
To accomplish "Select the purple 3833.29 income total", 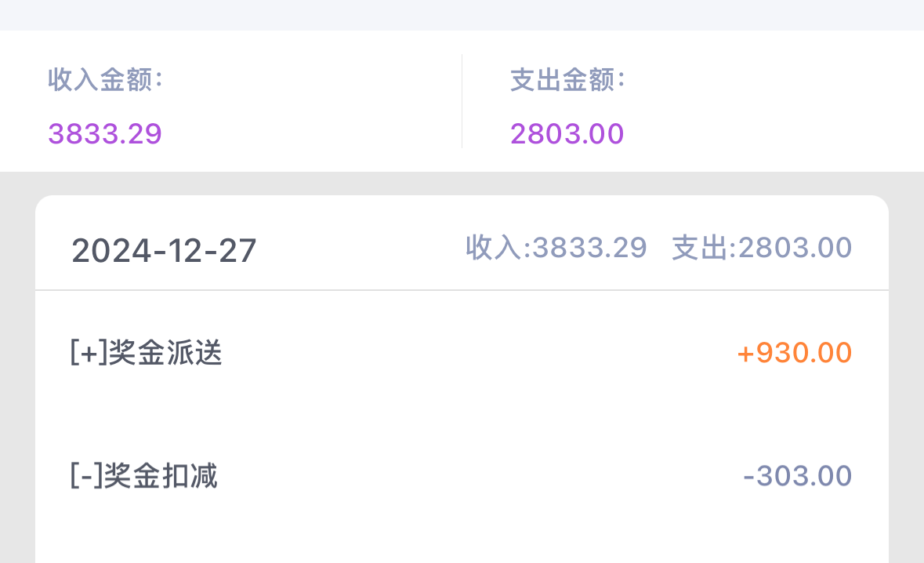I will (x=105, y=133).
